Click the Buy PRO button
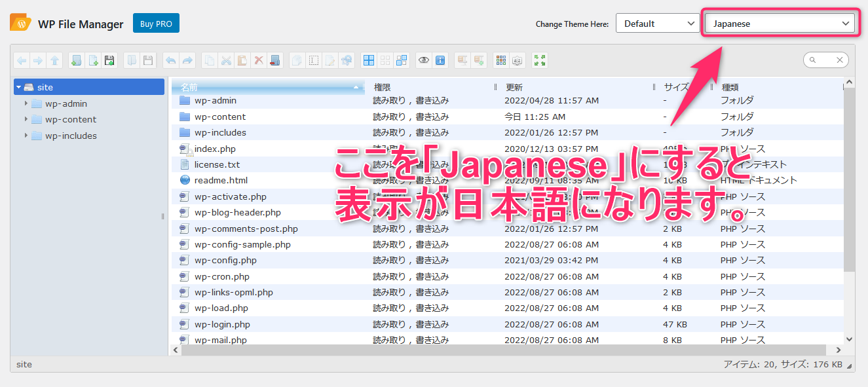 pyautogui.click(x=156, y=24)
